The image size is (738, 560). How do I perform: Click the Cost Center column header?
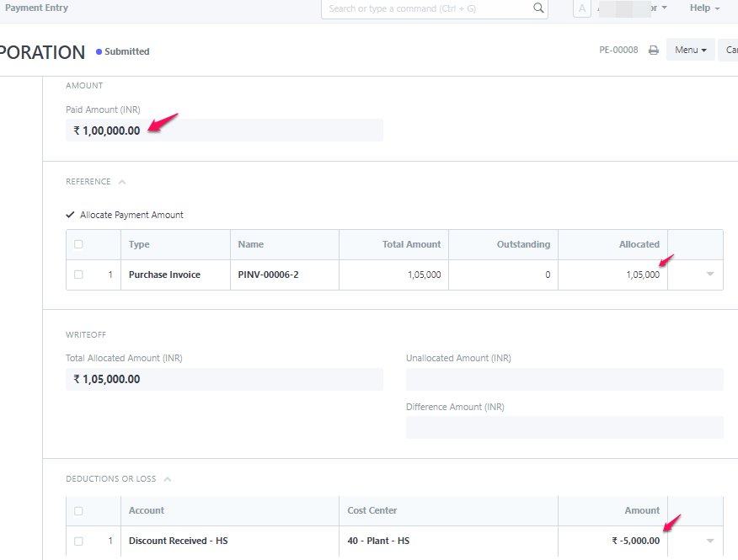(x=448, y=510)
